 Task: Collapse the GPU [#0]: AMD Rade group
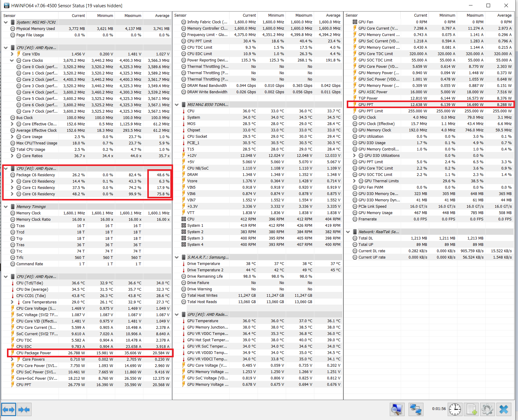177,314
